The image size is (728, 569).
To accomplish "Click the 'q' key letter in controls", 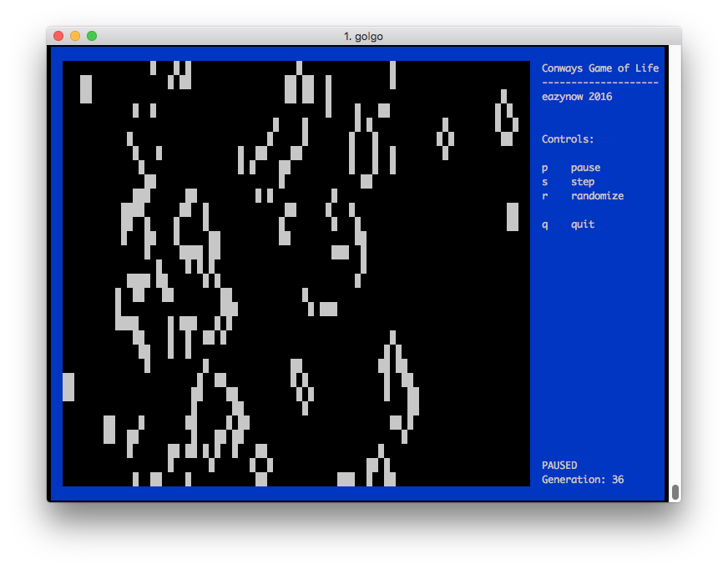I will click(x=544, y=224).
